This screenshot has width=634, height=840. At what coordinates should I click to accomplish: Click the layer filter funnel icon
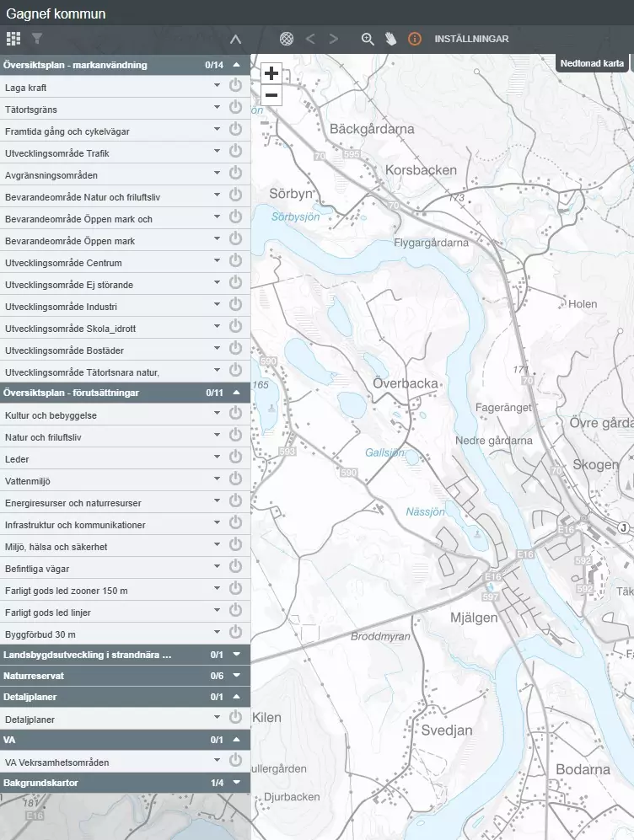tap(37, 39)
